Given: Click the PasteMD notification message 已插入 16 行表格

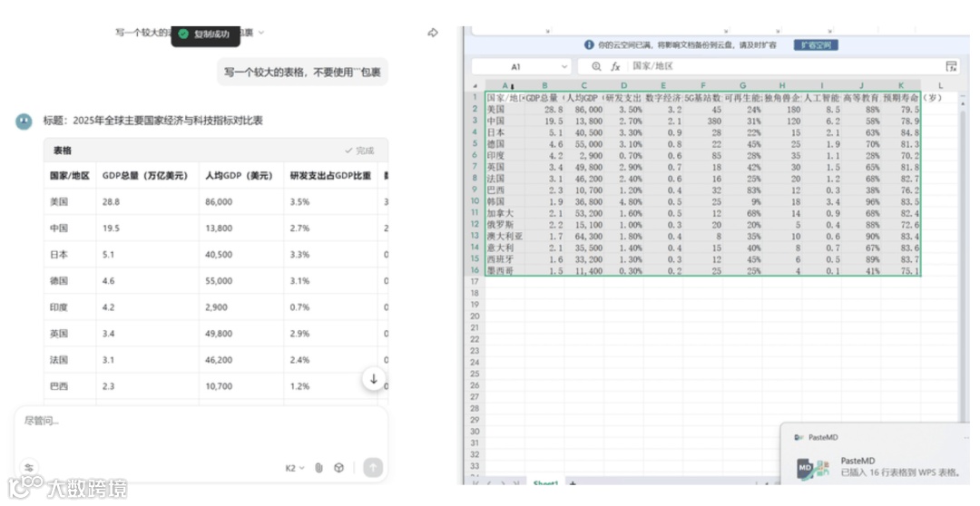Looking at the screenshot, I should (x=900, y=472).
